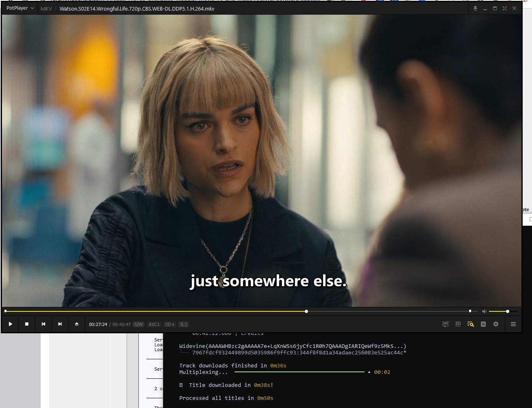Open the subtitle search panel icon
Image resolution: width=532 pixels, height=408 pixels.
471,324
